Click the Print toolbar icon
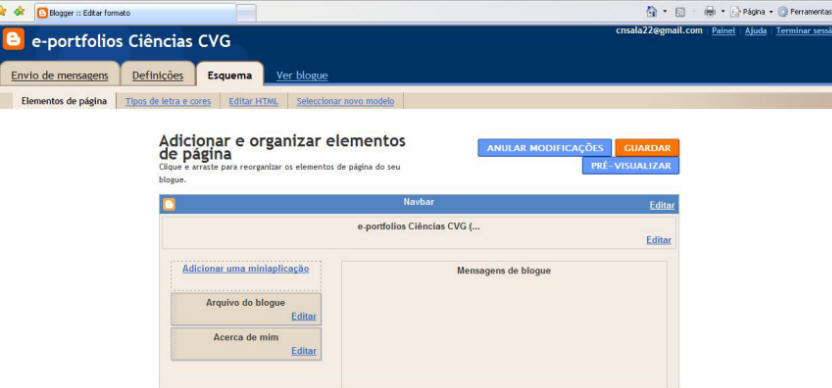This screenshot has width=832, height=388. tap(709, 12)
